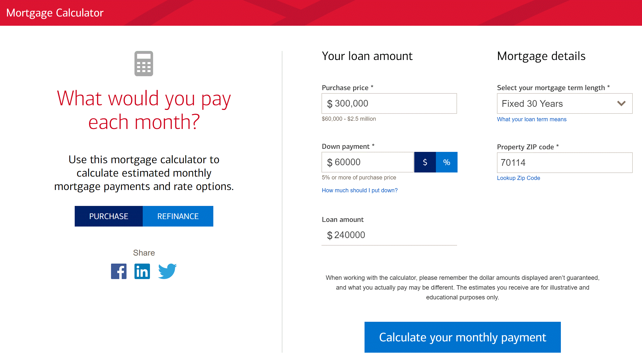The height and width of the screenshot is (364, 642).
Task: Switch to the PURCHASE tab
Action: pos(108,216)
